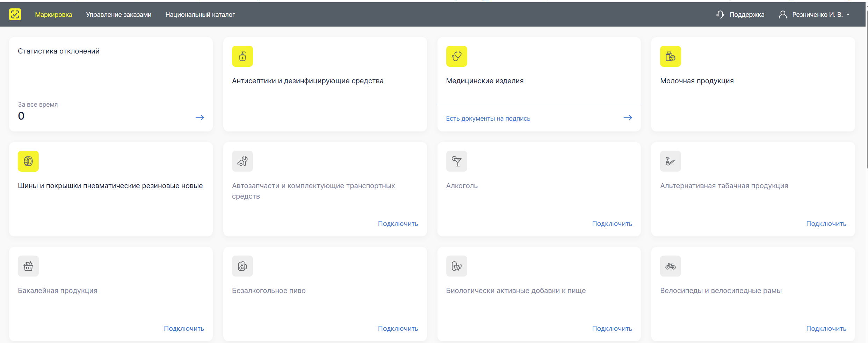Open Молочная продукция category
This screenshot has height=343, width=868.
[697, 81]
